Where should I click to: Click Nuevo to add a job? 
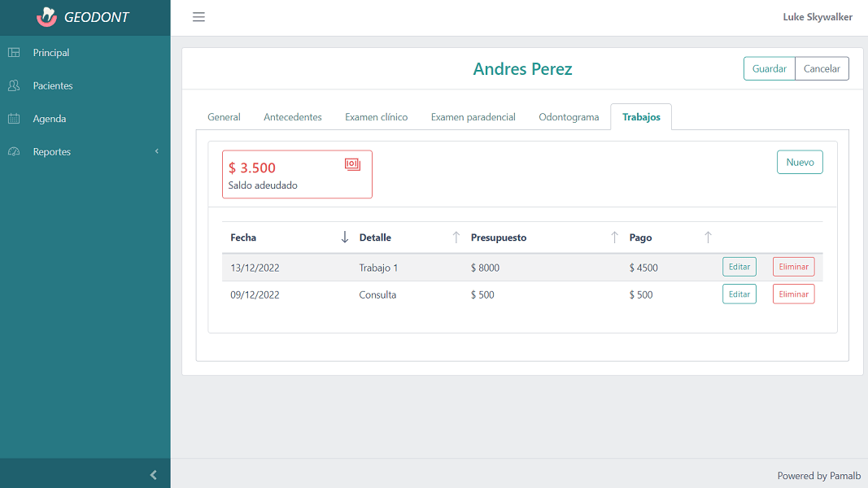(x=800, y=162)
